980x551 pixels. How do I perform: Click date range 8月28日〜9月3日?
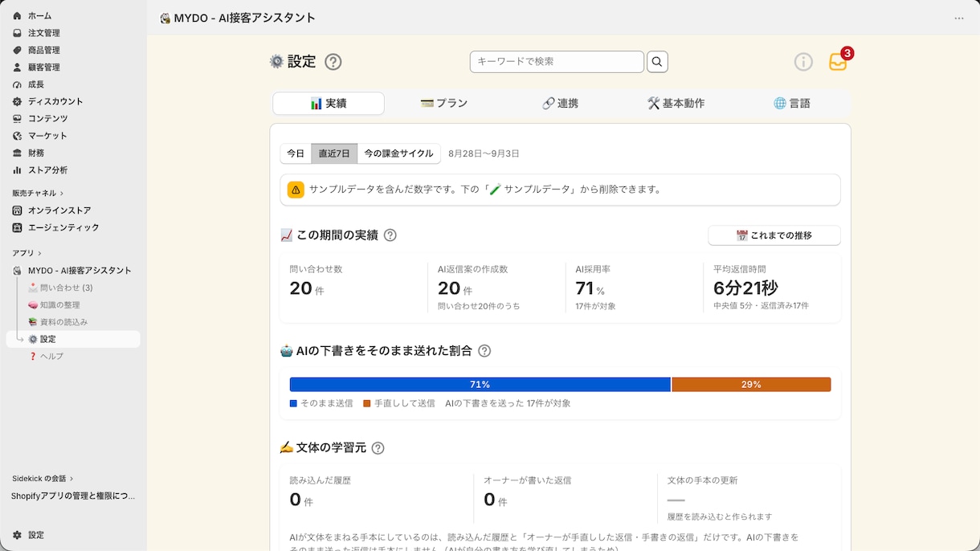tap(484, 153)
